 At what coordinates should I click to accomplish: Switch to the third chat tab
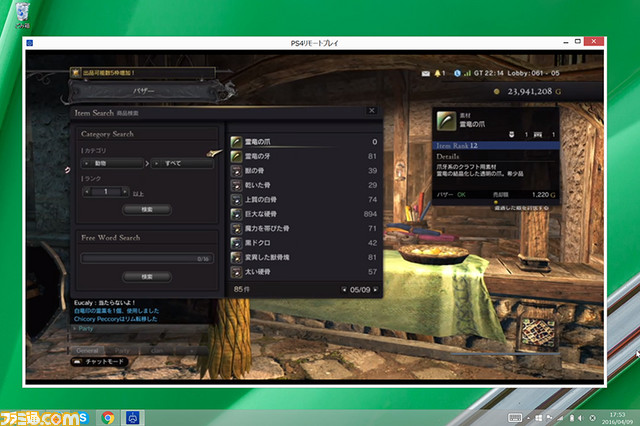tap(157, 351)
